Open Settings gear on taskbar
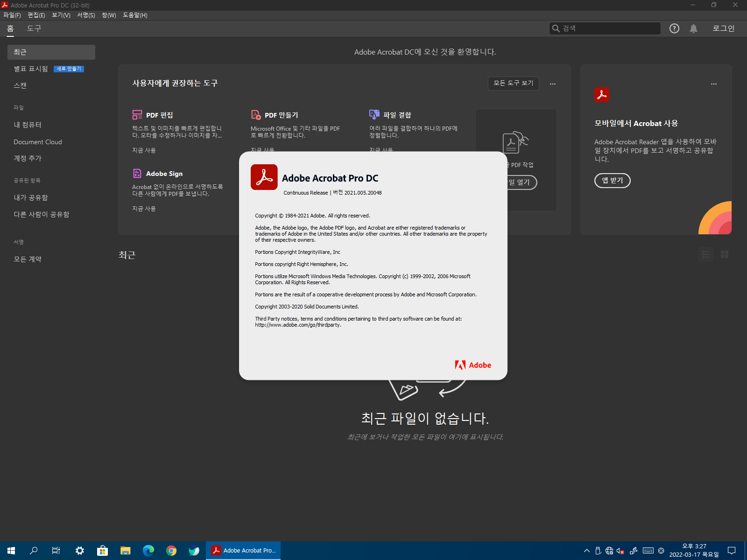The image size is (747, 560). pos(80,551)
